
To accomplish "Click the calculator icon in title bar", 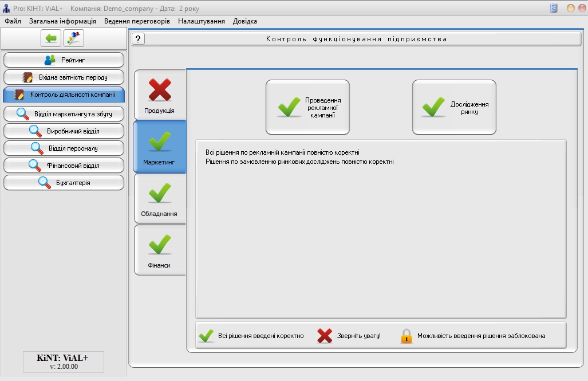I will coord(554,9).
